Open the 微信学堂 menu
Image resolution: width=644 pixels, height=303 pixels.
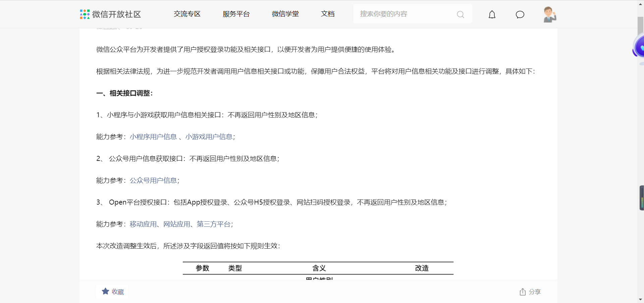285,14
